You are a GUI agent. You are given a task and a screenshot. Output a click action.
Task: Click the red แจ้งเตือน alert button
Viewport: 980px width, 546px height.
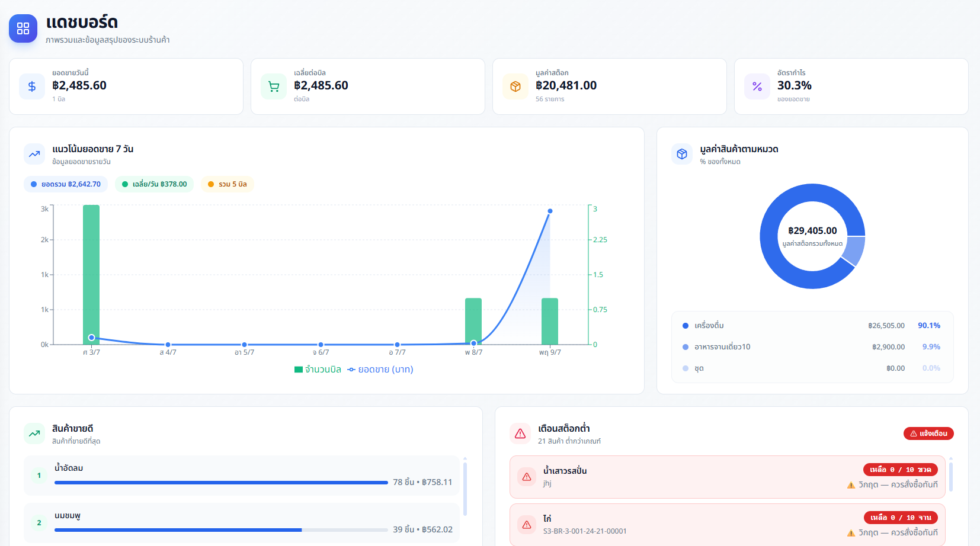(x=928, y=433)
